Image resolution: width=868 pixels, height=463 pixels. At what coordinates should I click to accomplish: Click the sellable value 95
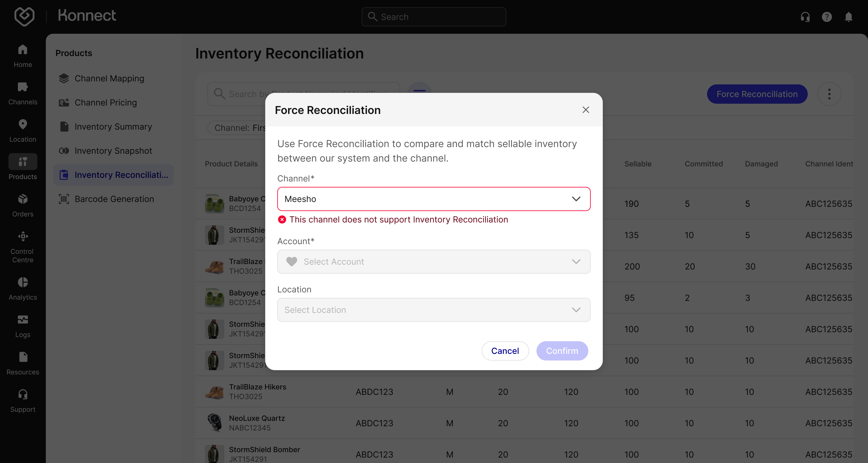click(629, 298)
